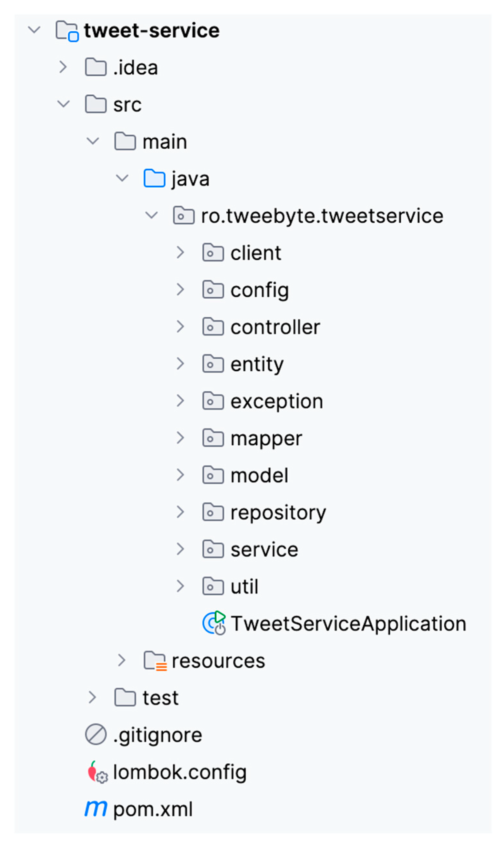Click the controller package icon

(213, 327)
